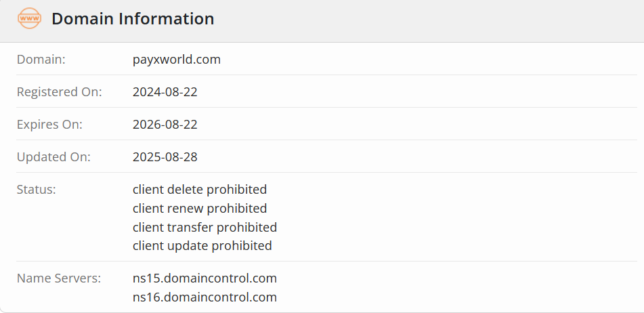
Task: Click the Expires On date 2026-08-22
Action: (x=165, y=125)
